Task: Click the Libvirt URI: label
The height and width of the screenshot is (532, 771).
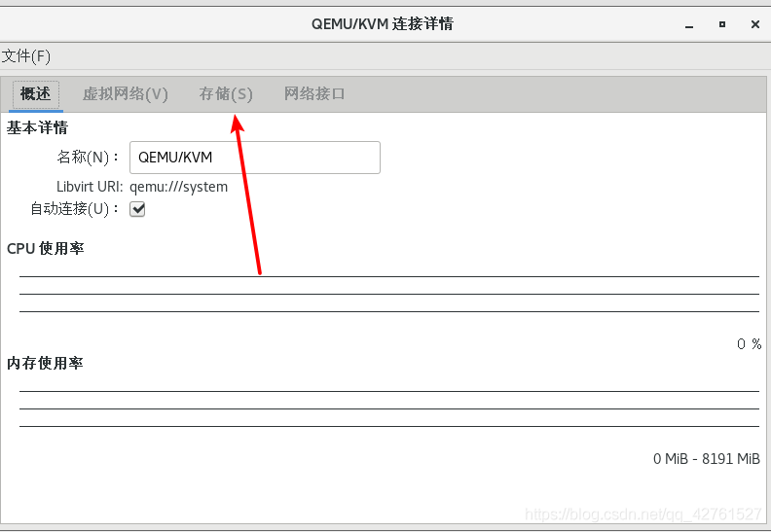Action: tap(90, 187)
